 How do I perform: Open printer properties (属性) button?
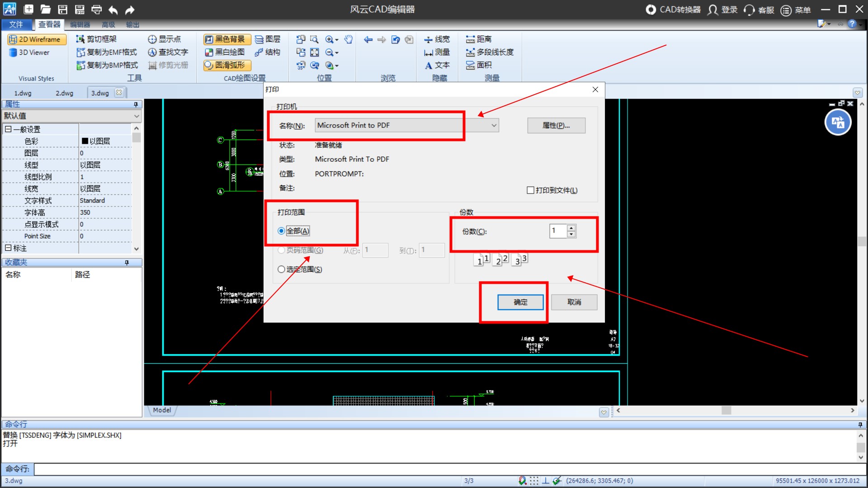[x=556, y=126]
